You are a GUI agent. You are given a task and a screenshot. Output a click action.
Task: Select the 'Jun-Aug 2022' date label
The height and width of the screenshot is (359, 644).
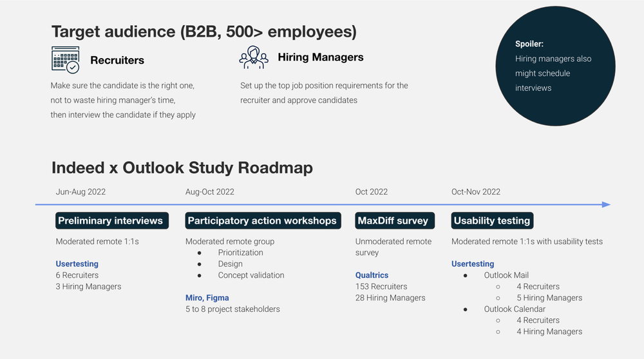[80, 191]
